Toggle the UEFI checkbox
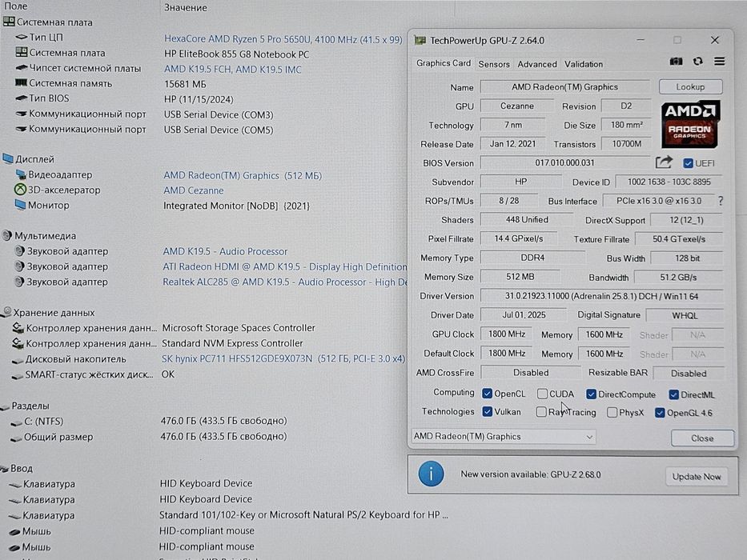Image resolution: width=747 pixels, height=560 pixels. coord(688,163)
